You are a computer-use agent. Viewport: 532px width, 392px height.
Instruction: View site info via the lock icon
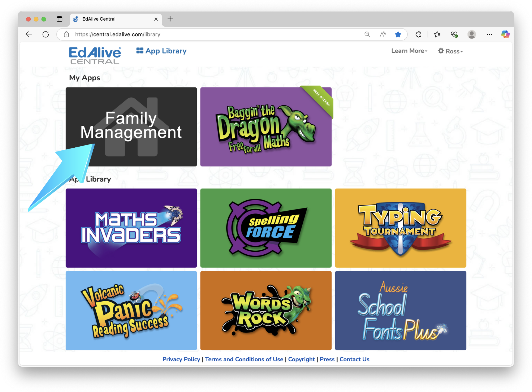point(66,34)
